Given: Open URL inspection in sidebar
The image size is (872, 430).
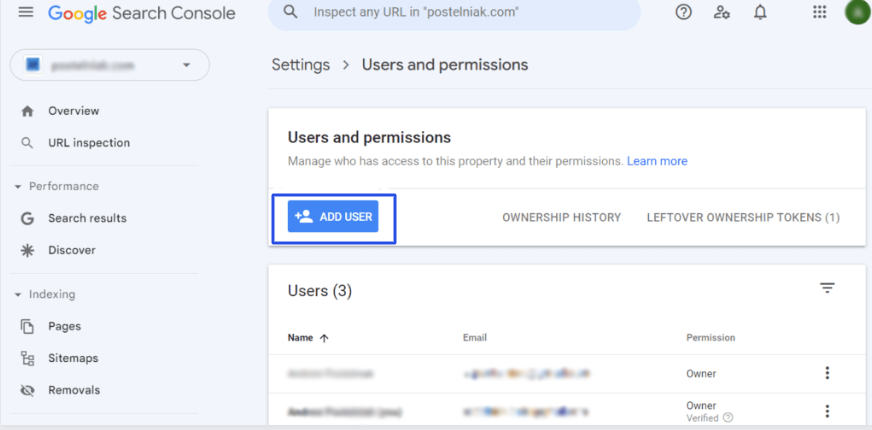Looking at the screenshot, I should [x=88, y=143].
